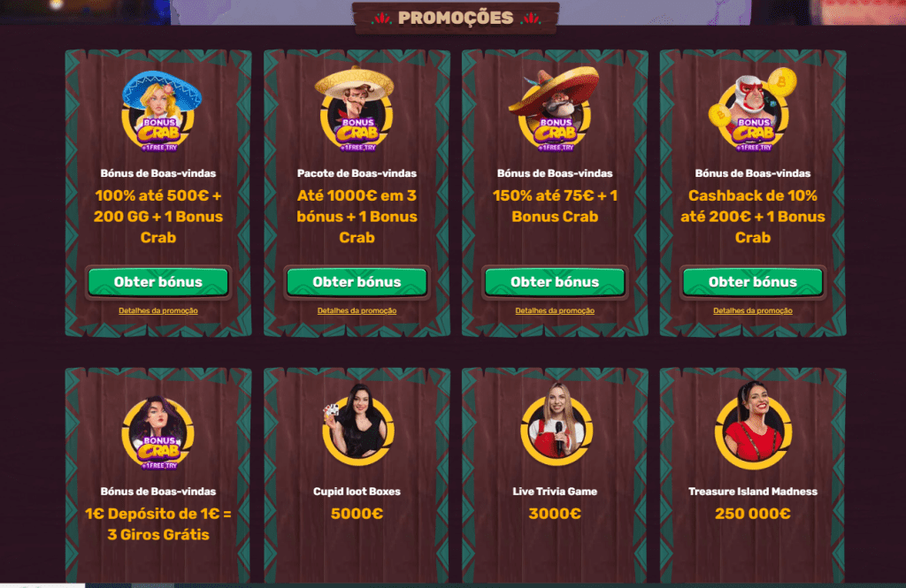Open promotion details under 150% bonus card
The image size is (906, 588).
coord(555,310)
